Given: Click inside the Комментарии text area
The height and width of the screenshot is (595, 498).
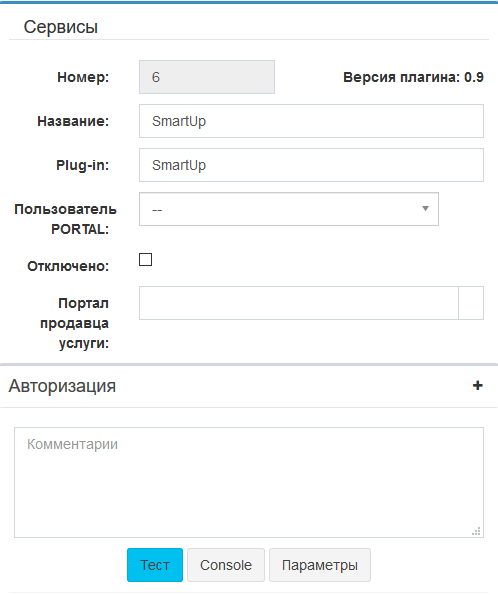Looking at the screenshot, I should (x=249, y=482).
